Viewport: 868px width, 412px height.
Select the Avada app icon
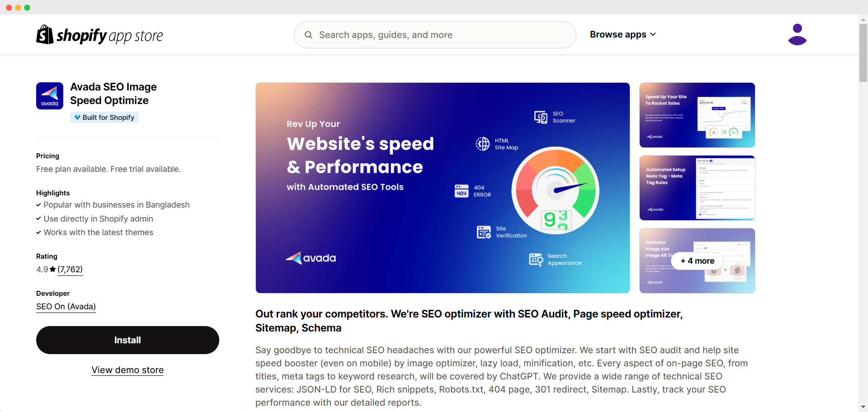[x=49, y=95]
